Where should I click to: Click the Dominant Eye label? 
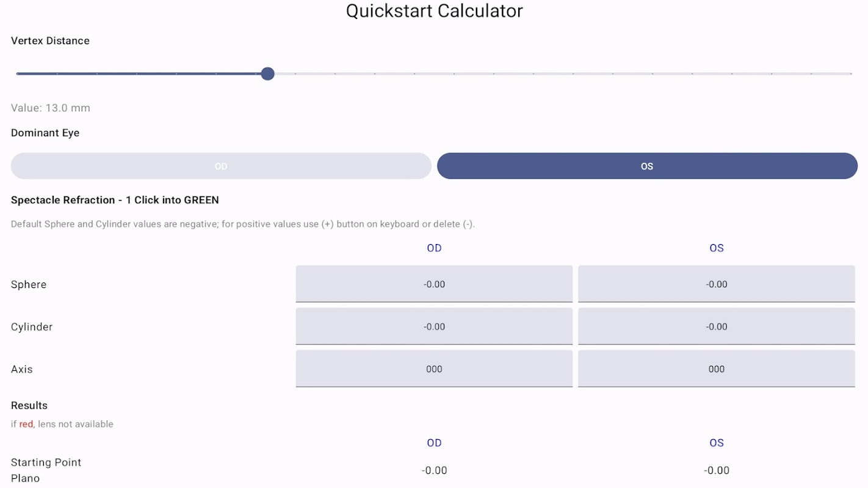[x=45, y=133]
